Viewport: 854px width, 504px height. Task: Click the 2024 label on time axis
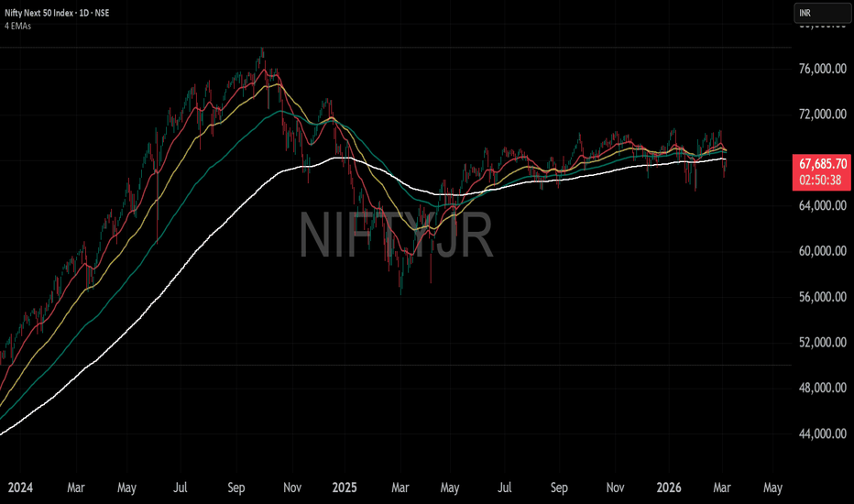coord(20,488)
